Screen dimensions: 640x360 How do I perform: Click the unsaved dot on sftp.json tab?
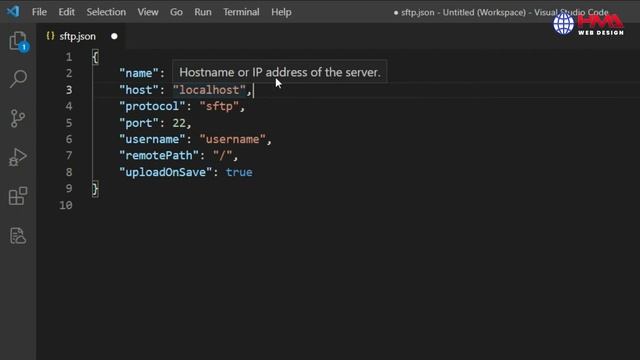[x=114, y=36]
